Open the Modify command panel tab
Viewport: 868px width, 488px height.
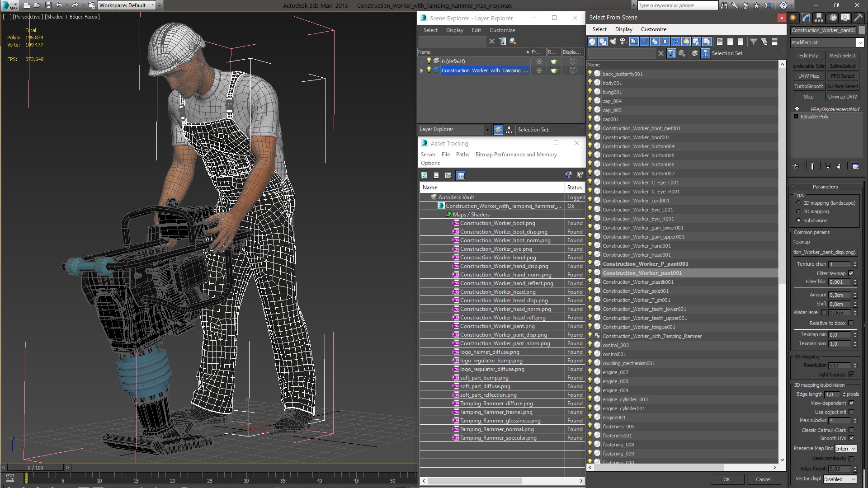tap(806, 18)
